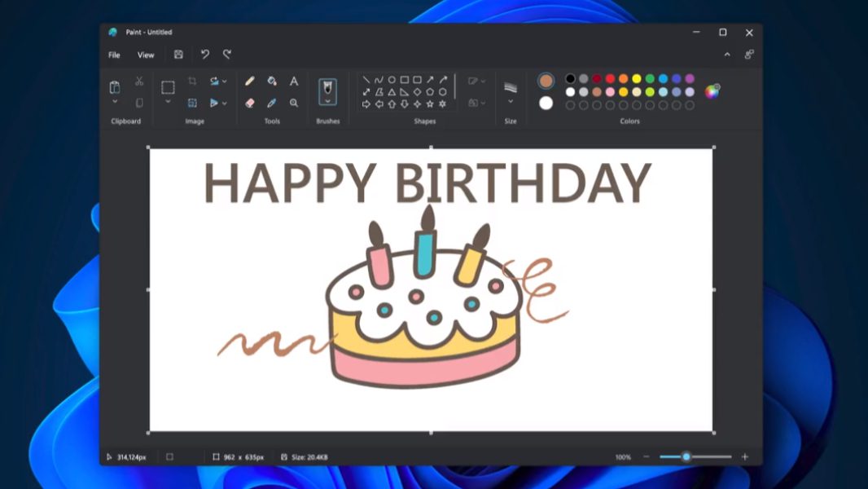868x489 pixels.
Task: Click the Redo arrow
Action: 227,55
